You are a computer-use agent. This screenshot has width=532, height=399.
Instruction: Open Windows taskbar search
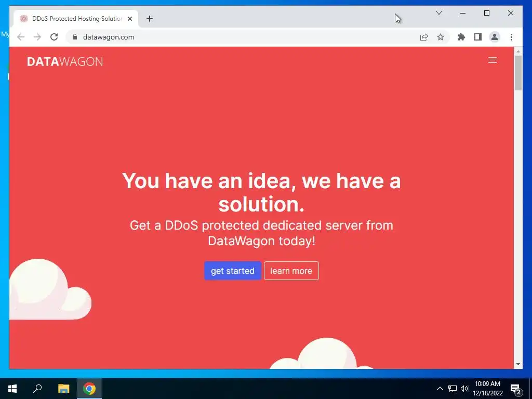point(37,389)
